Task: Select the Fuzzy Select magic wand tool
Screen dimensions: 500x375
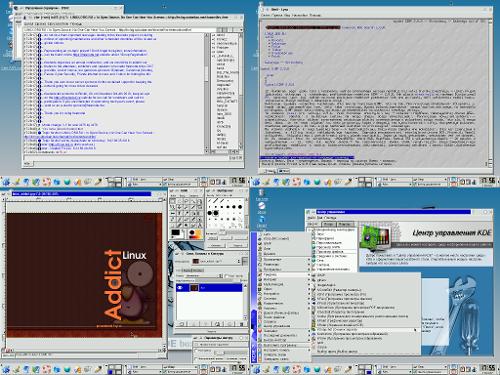Action: pyautogui.click(x=193, y=201)
